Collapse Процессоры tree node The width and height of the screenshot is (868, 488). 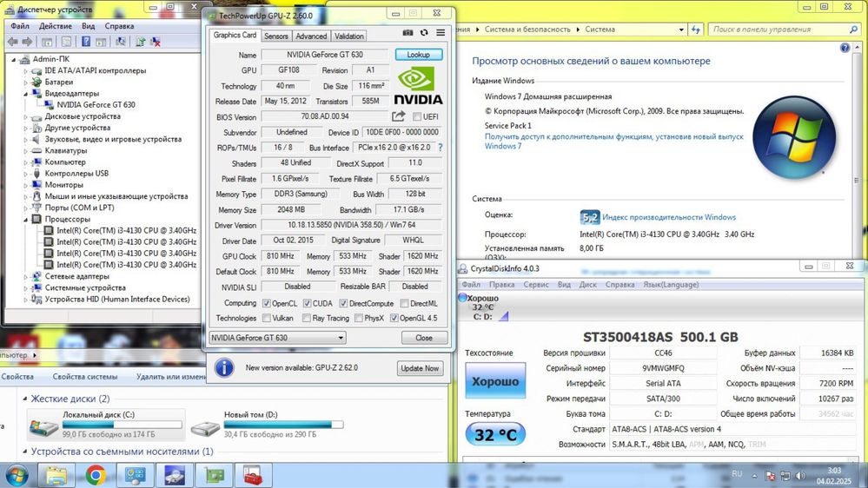[x=25, y=219]
